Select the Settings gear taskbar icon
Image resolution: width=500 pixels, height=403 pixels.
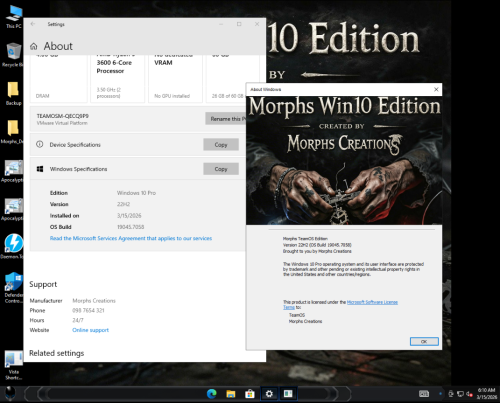[x=269, y=394]
